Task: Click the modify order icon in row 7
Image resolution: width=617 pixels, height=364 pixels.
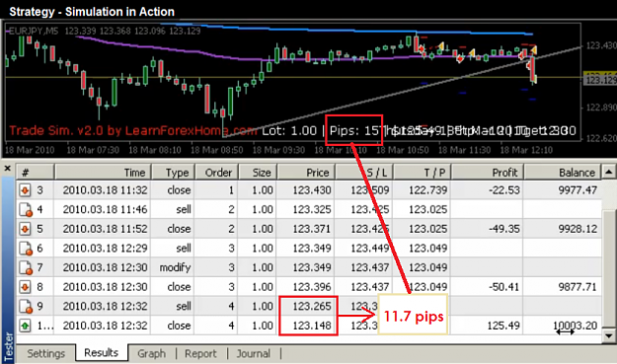Action: tap(26, 267)
